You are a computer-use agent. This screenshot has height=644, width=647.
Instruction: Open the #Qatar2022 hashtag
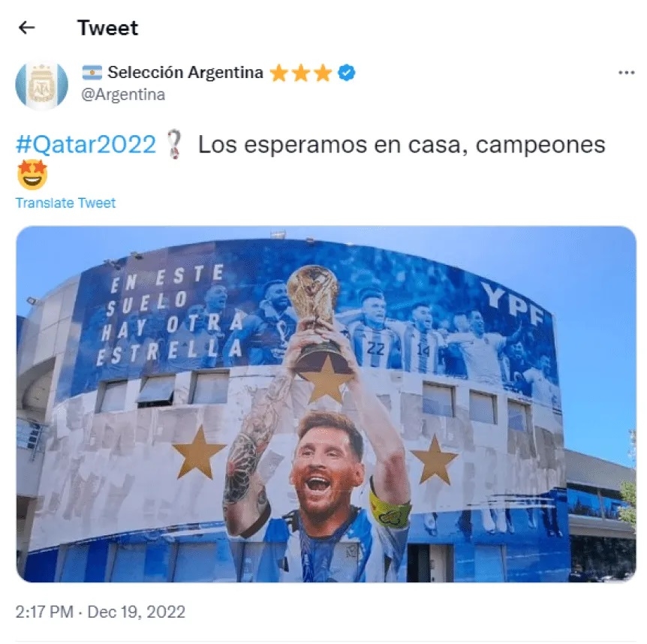tap(86, 144)
